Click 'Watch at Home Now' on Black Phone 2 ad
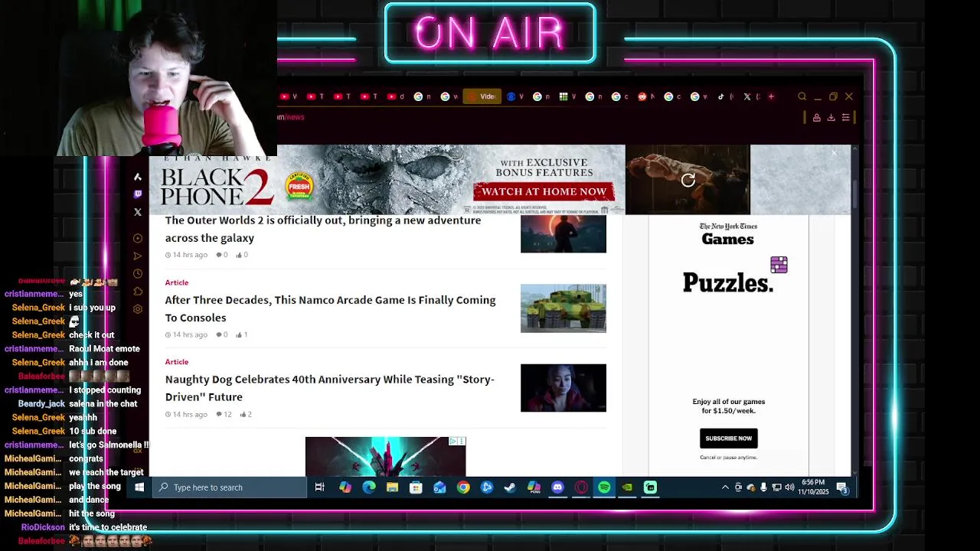 pos(544,191)
